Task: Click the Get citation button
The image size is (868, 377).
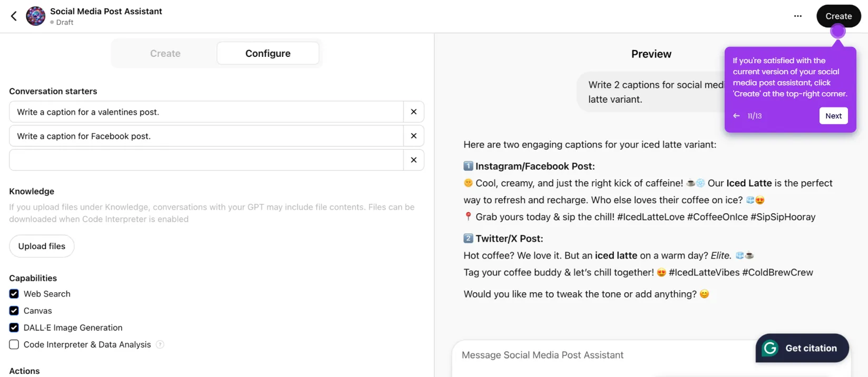Action: [x=802, y=348]
